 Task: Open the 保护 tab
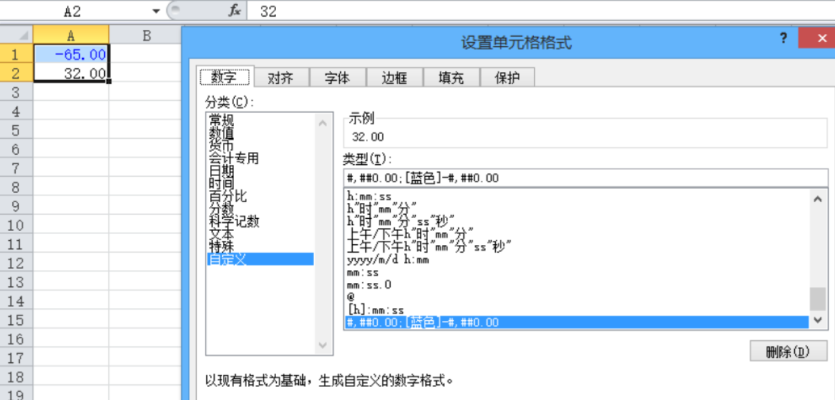click(x=508, y=78)
